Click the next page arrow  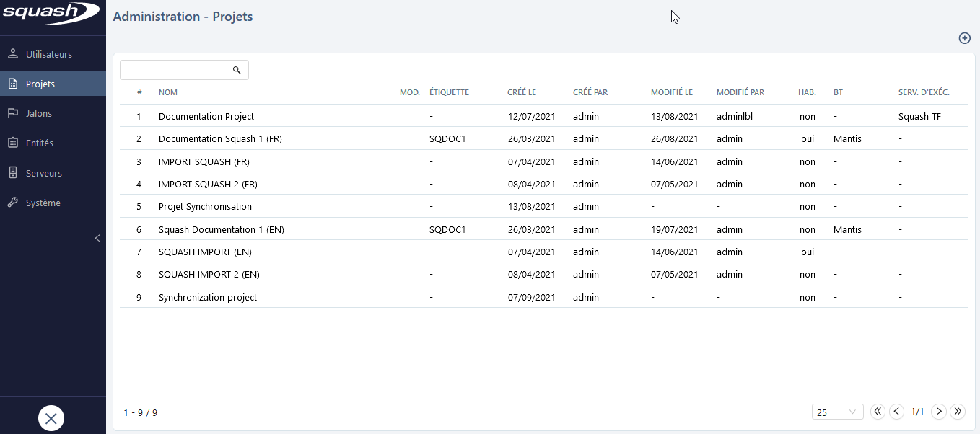[938, 411]
